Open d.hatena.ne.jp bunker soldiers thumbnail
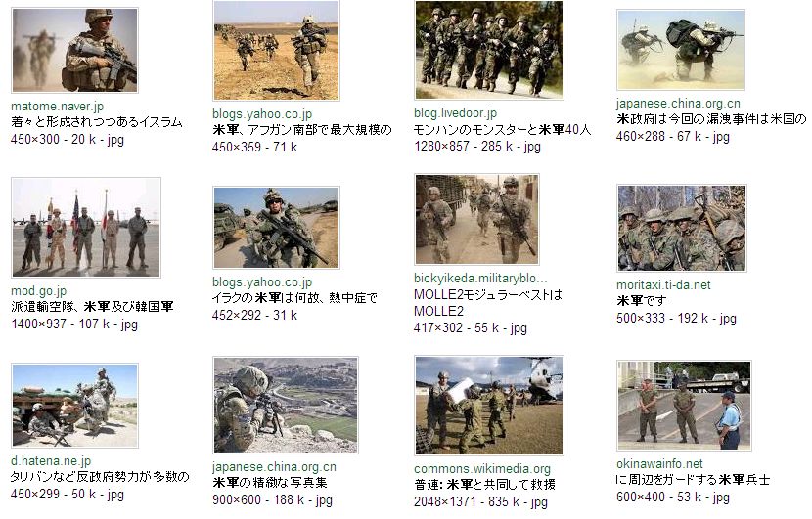This screenshot has height=519, width=812. pyautogui.click(x=75, y=406)
